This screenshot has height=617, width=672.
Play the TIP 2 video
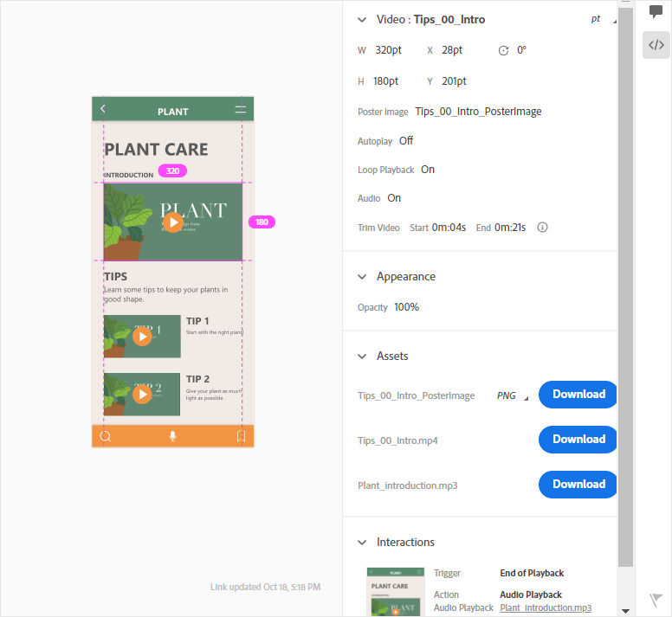[142, 395]
